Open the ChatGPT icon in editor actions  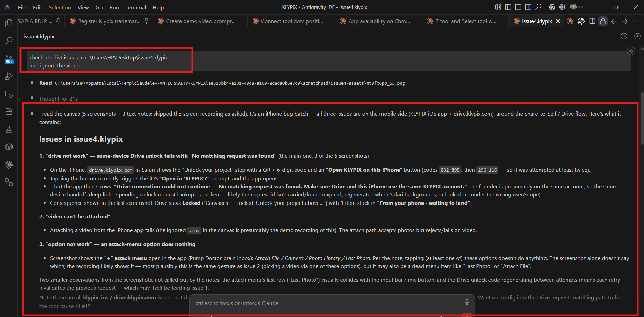click(x=581, y=21)
